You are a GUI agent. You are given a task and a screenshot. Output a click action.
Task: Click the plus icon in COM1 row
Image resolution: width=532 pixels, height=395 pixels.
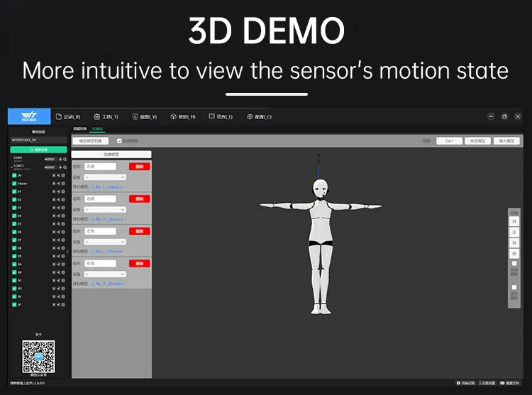click(x=60, y=159)
